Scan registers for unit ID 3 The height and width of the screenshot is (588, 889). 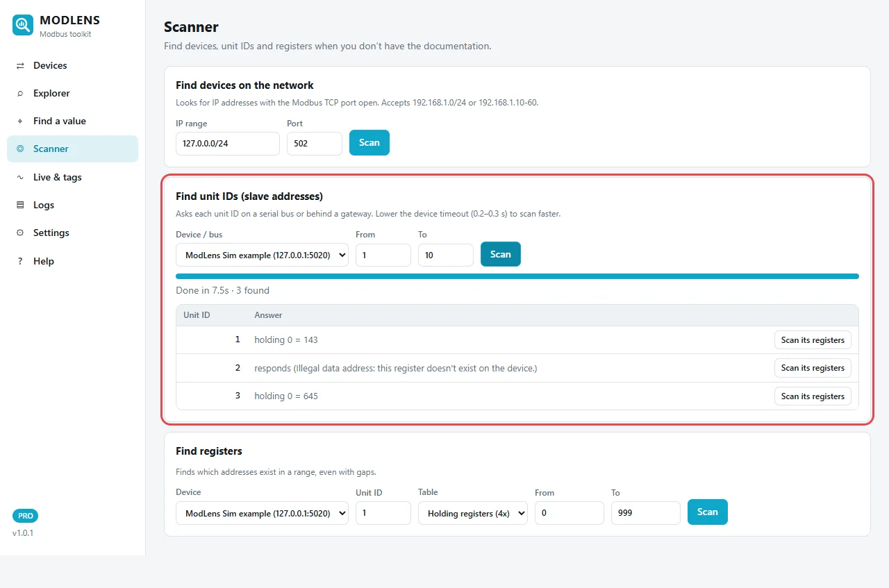(813, 396)
